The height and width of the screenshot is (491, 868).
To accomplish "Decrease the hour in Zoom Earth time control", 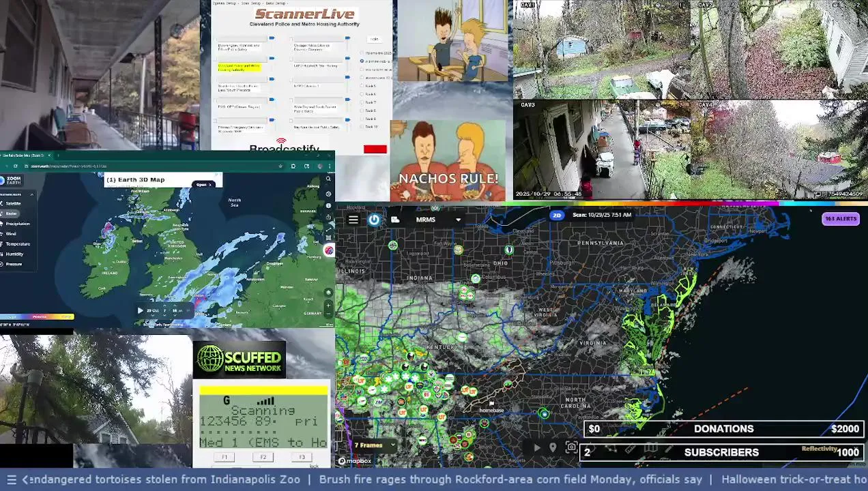I will coord(164,316).
